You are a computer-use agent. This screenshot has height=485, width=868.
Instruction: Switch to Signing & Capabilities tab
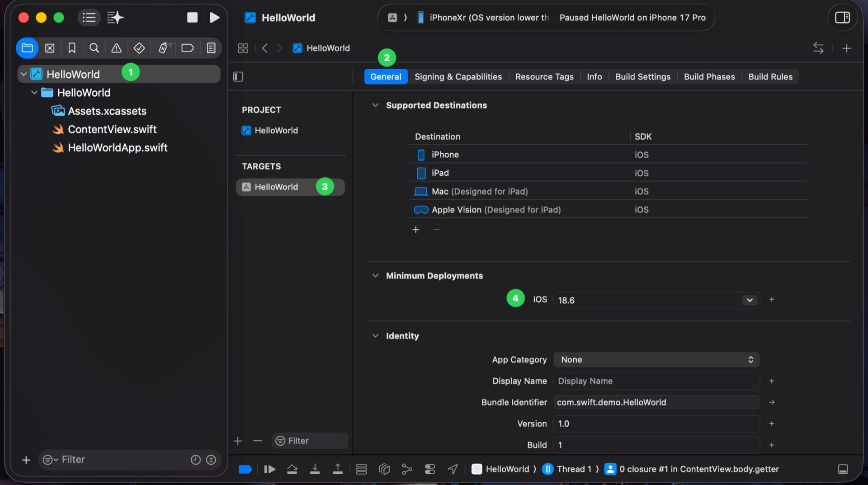pos(458,77)
